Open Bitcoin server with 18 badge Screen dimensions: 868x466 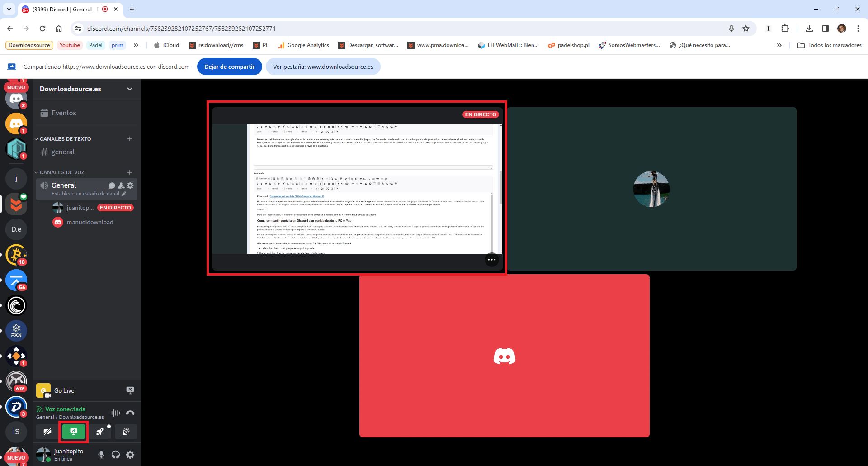(x=16, y=255)
